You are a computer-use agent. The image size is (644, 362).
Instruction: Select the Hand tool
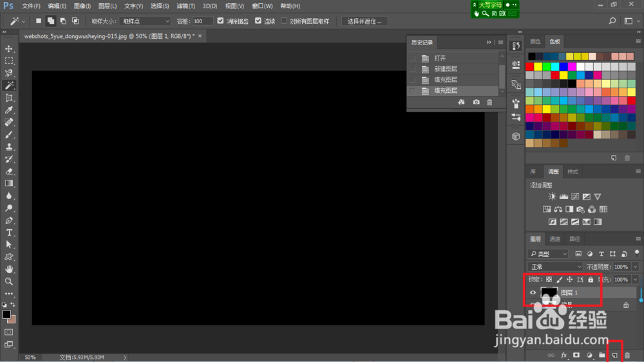[8, 269]
